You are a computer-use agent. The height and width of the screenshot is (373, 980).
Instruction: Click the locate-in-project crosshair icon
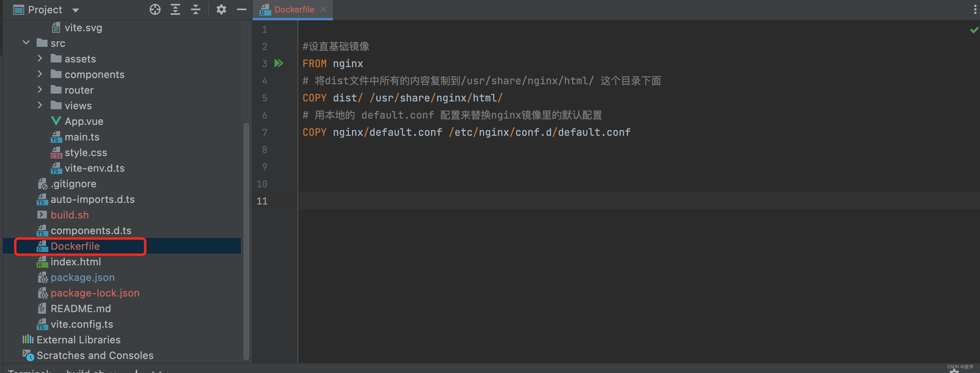point(155,9)
